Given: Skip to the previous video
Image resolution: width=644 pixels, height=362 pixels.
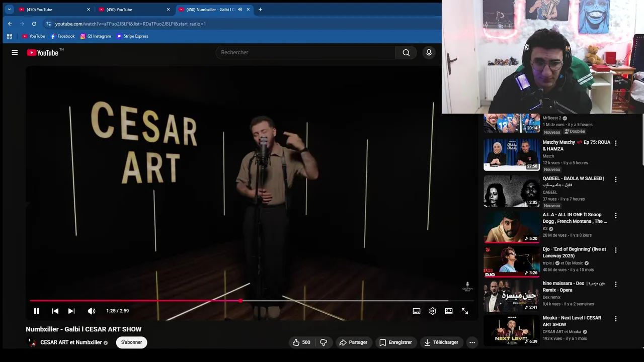Looking at the screenshot, I should 55,311.
